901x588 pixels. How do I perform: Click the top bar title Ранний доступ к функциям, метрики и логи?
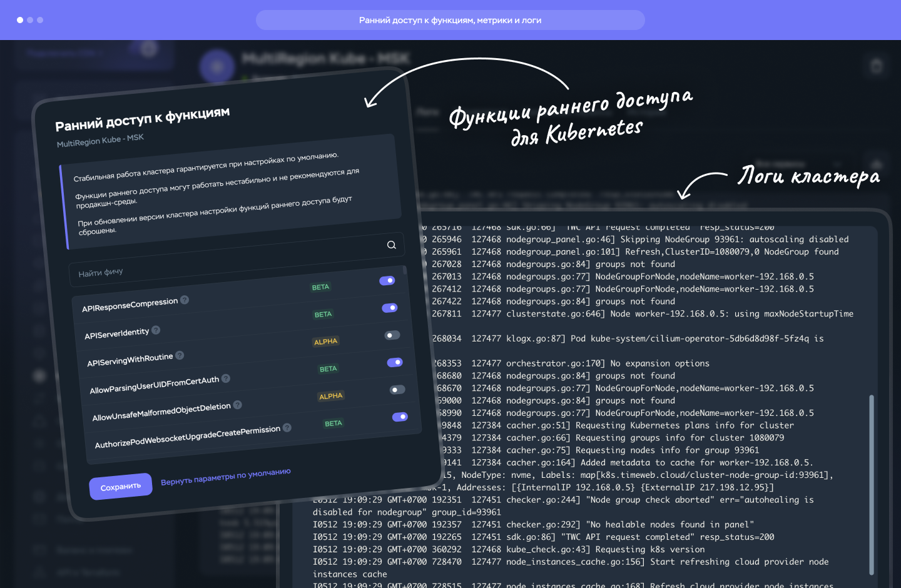point(450,20)
